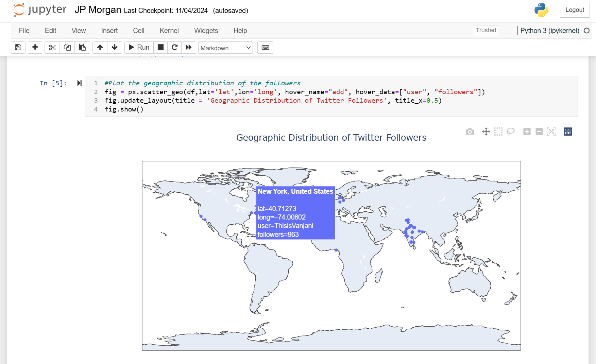Download plot as PNG camera icon
The width and height of the screenshot is (596, 364).
click(470, 132)
